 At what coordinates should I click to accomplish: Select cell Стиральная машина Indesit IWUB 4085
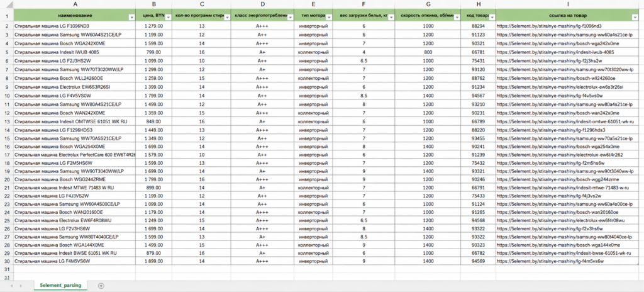click(x=75, y=52)
